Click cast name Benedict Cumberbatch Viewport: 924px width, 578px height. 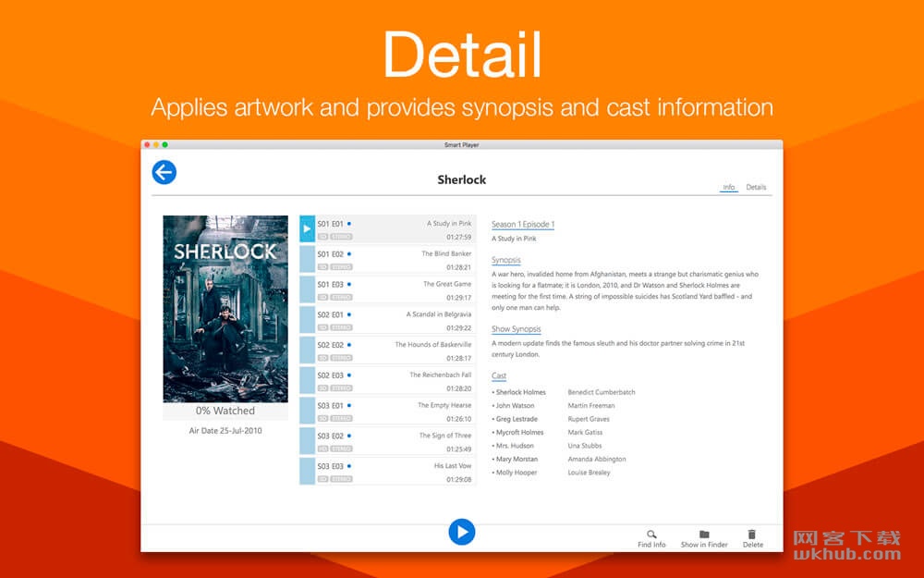coord(602,391)
